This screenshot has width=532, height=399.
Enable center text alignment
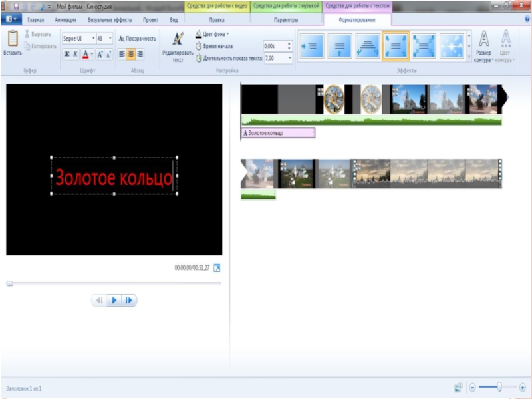click(x=131, y=55)
